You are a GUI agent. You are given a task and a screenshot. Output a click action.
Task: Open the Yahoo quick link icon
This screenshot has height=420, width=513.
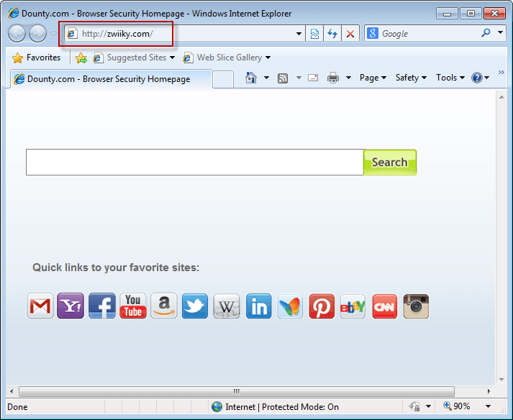pos(71,306)
